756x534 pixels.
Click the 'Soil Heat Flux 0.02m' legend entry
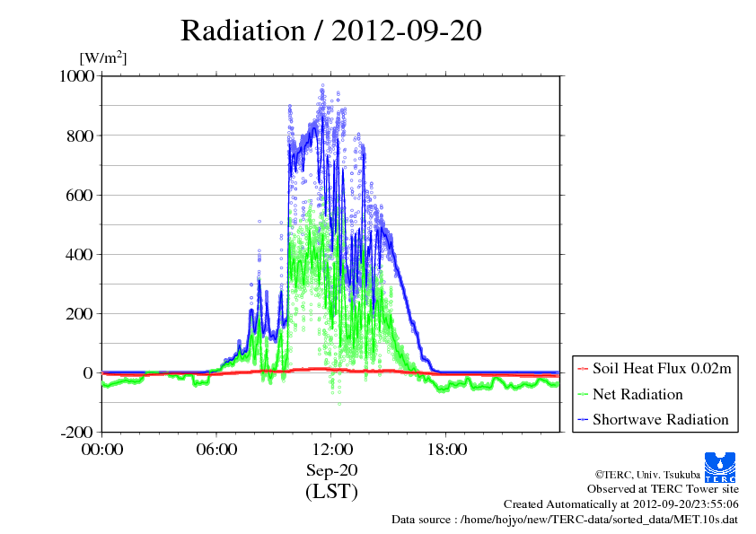662,369
